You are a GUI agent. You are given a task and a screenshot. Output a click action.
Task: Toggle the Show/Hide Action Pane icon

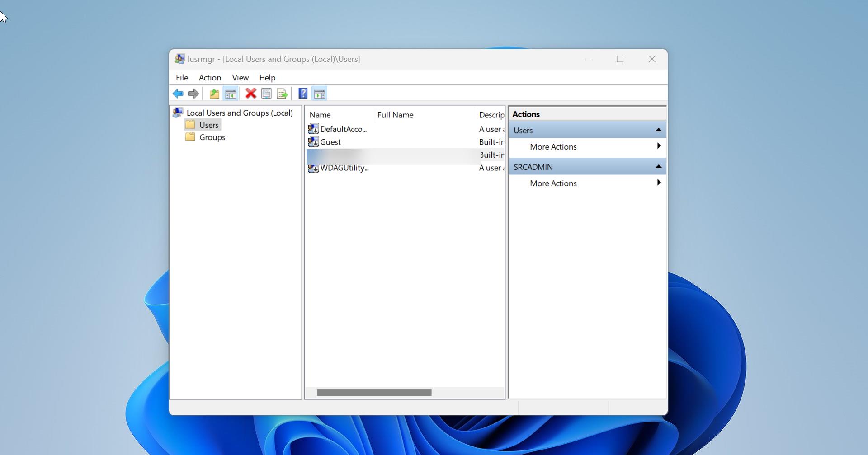pyautogui.click(x=320, y=94)
